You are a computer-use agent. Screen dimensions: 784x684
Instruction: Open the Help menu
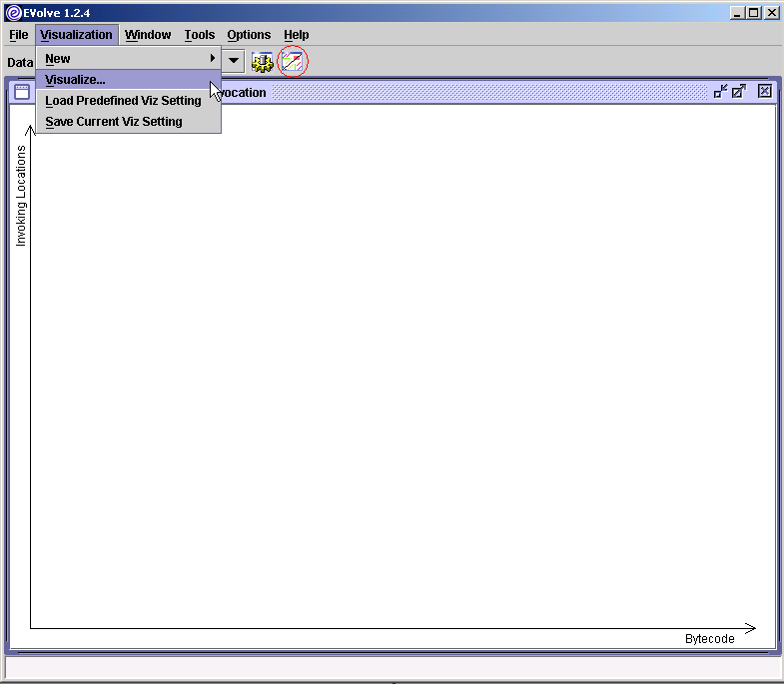[297, 35]
